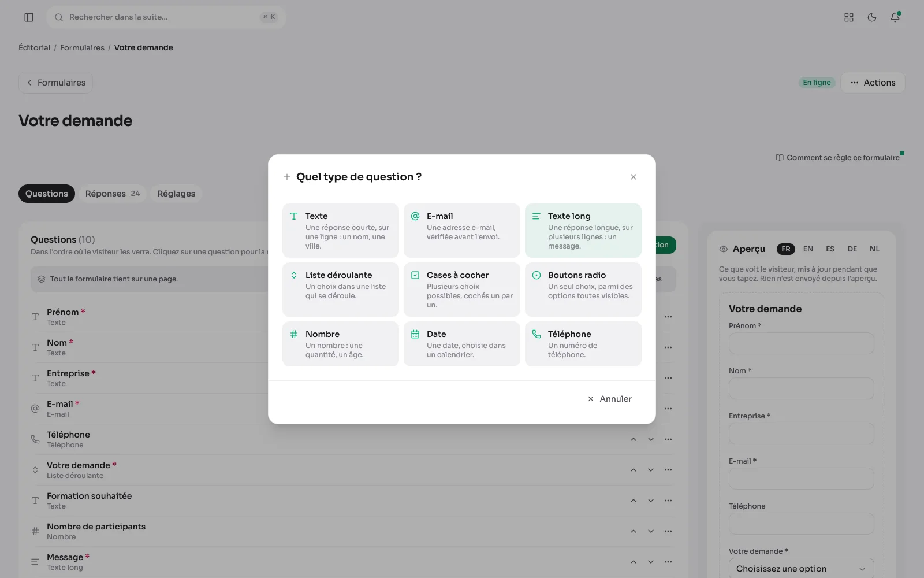
Task: Open Comment se règle ce formulaire help
Action: (837, 158)
